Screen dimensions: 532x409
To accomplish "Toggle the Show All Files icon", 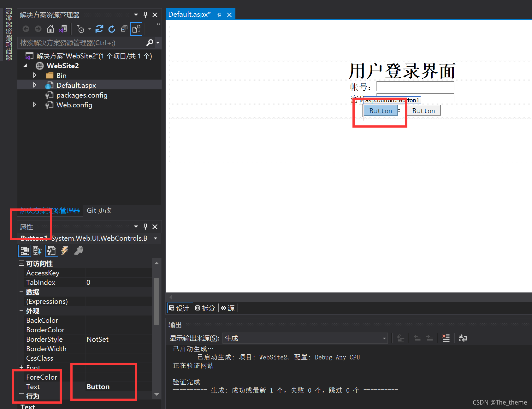I will coord(136,29).
